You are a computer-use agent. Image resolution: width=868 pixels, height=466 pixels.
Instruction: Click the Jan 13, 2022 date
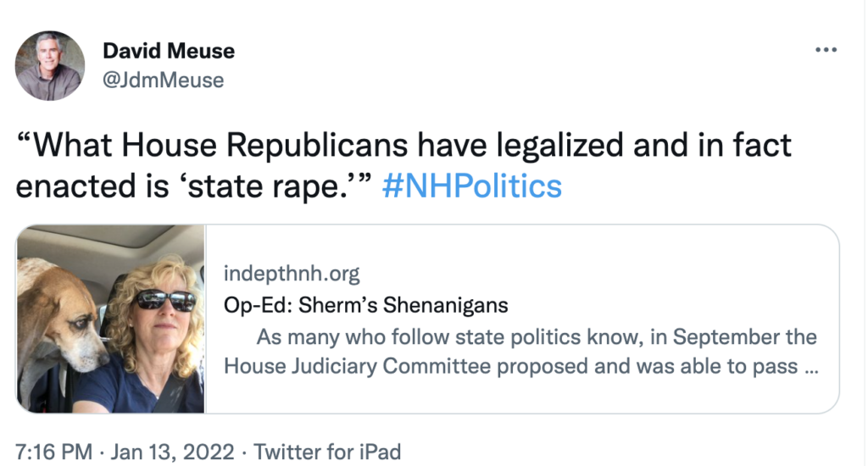click(x=172, y=452)
